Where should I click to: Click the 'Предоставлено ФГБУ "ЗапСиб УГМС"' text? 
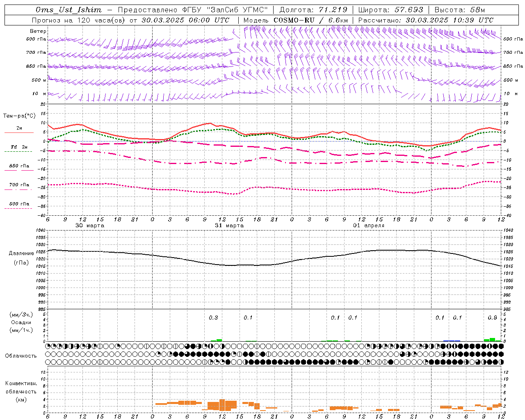coord(193,10)
